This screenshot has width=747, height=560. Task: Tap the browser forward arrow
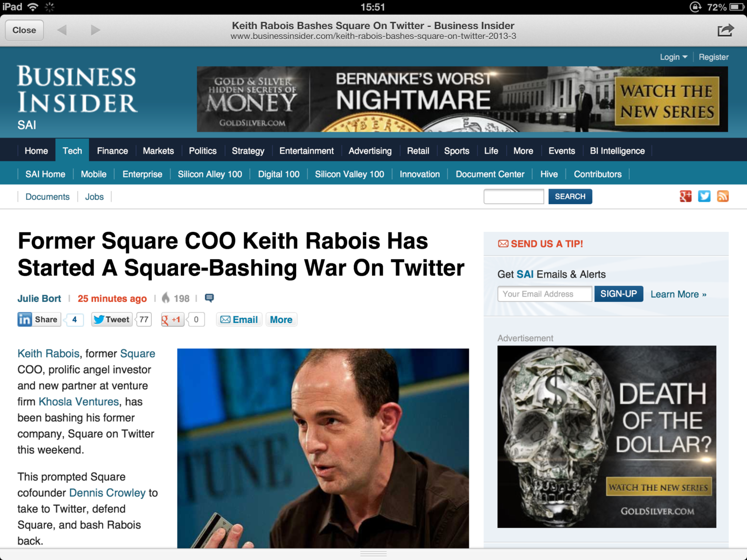(x=95, y=30)
